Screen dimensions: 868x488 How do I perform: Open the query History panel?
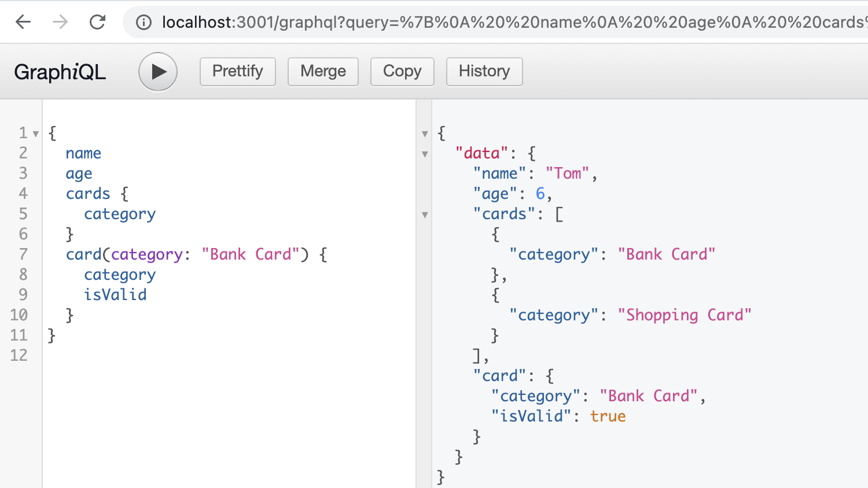[x=484, y=71]
